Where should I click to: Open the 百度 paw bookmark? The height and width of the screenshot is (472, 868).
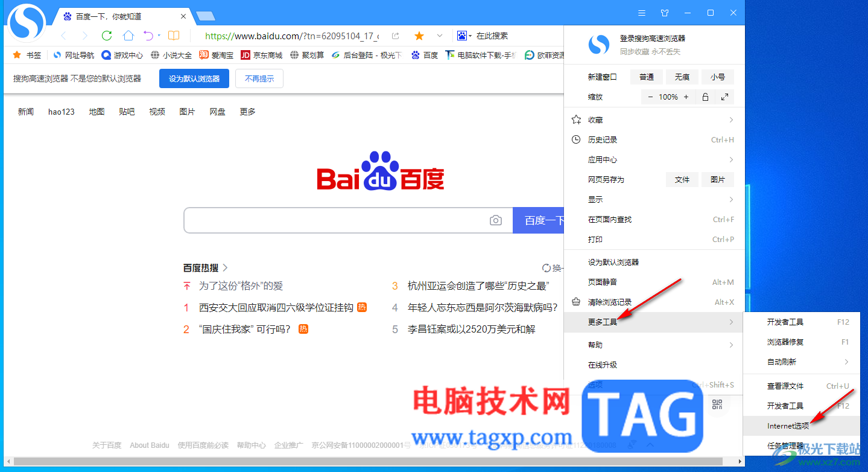click(x=425, y=55)
